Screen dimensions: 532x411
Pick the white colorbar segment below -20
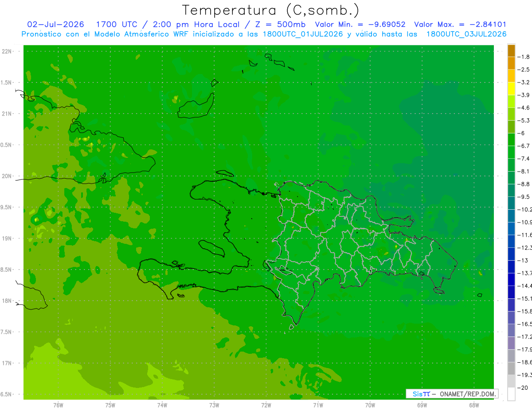point(511,394)
